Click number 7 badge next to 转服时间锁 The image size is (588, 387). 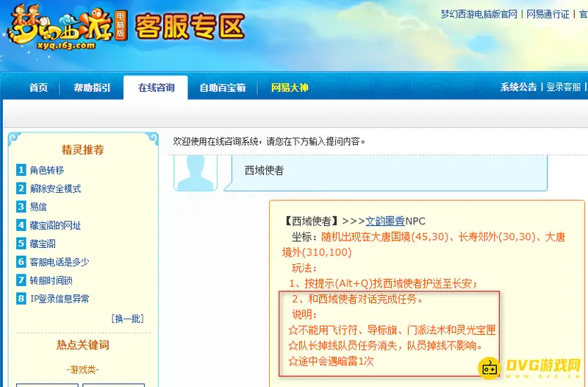click(21, 280)
